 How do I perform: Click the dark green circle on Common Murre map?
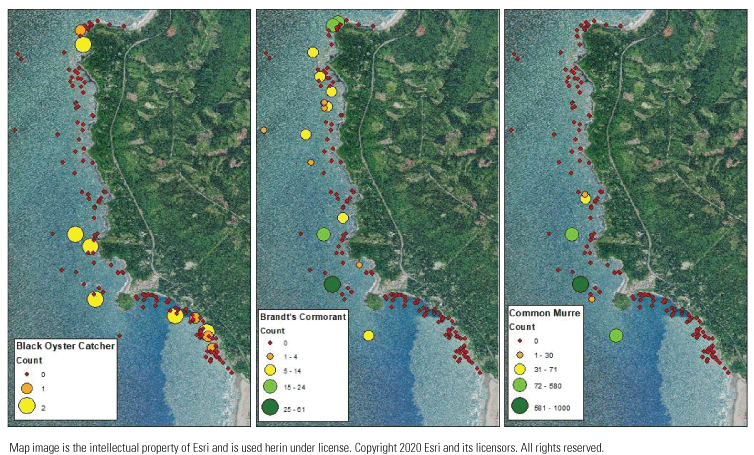click(x=579, y=284)
